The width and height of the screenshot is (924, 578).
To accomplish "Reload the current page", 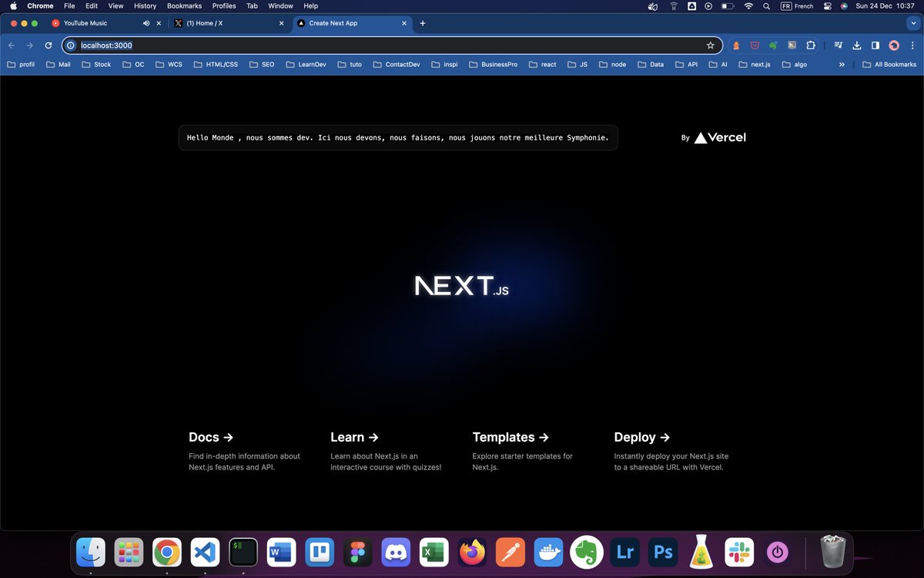I will pos(48,45).
